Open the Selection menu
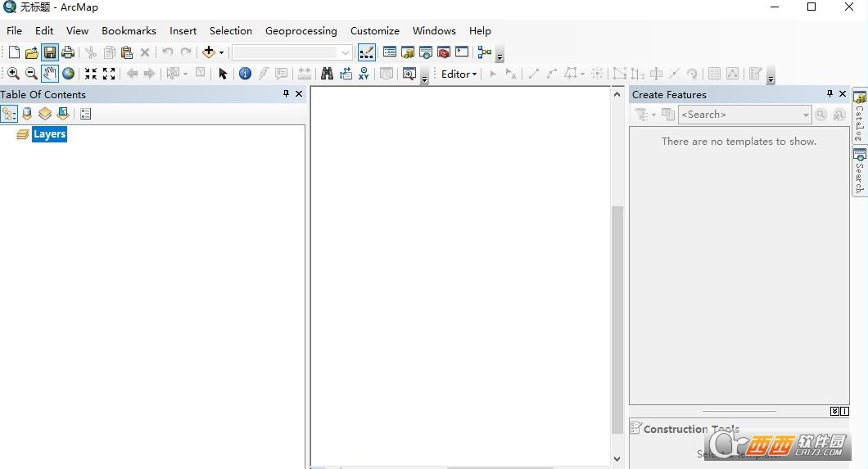The width and height of the screenshot is (868, 469). (x=231, y=31)
